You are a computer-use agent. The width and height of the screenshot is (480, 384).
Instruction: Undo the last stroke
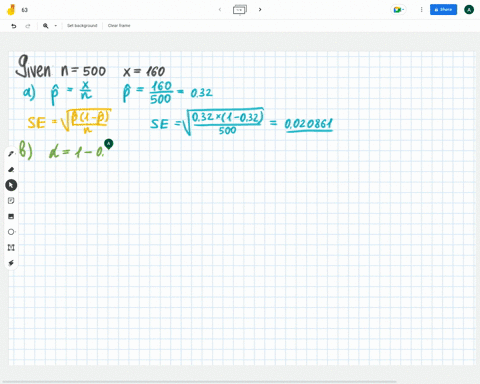coord(14,26)
